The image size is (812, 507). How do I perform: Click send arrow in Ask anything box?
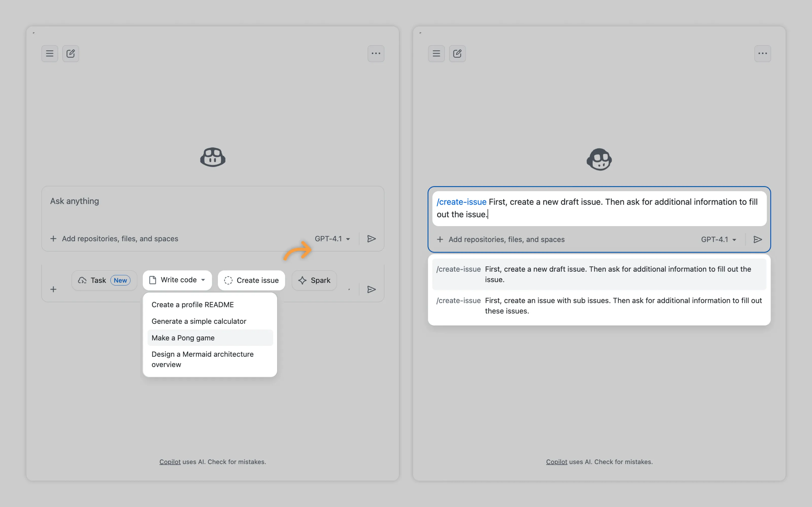371,239
